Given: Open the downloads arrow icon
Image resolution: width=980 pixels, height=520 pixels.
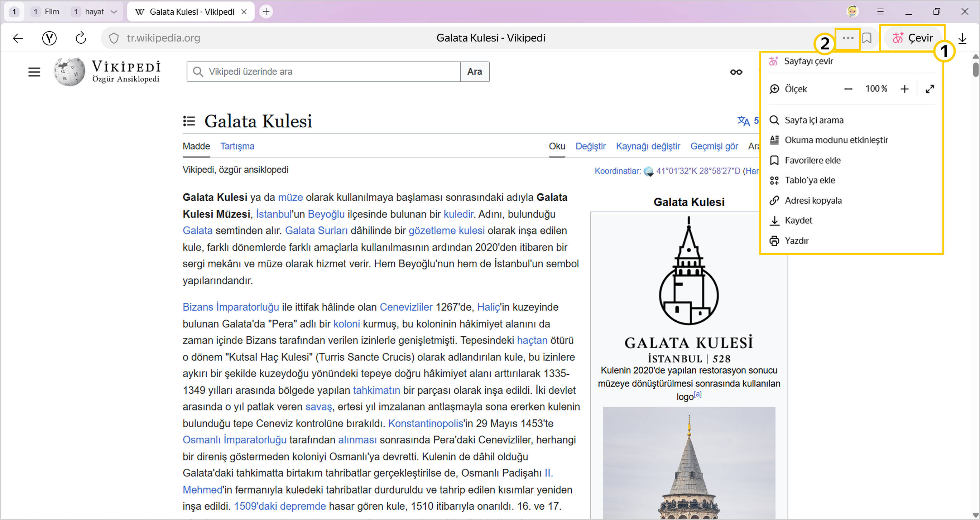Looking at the screenshot, I should 962,38.
